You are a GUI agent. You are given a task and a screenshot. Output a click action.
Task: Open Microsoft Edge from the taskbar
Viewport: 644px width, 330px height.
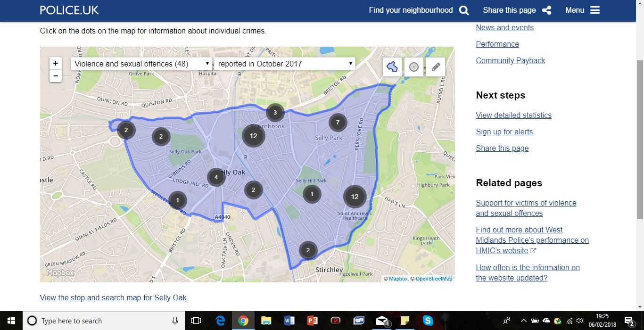(220, 321)
